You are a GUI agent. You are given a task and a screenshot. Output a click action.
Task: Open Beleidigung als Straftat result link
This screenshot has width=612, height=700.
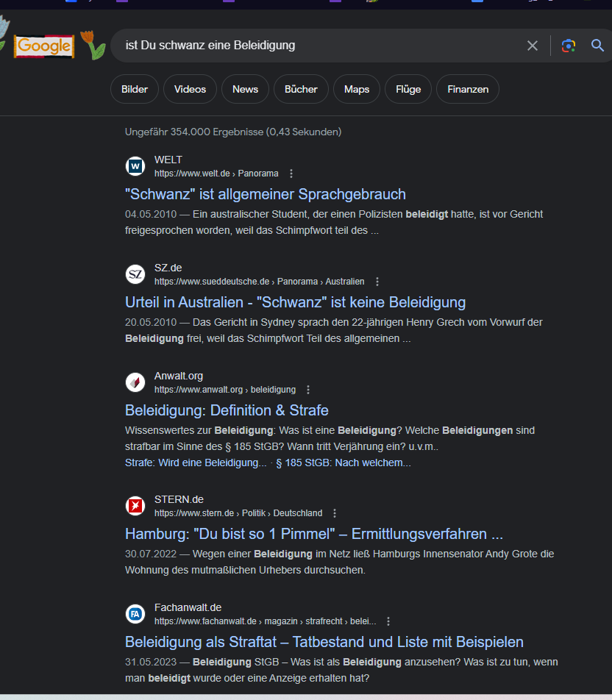(x=324, y=642)
